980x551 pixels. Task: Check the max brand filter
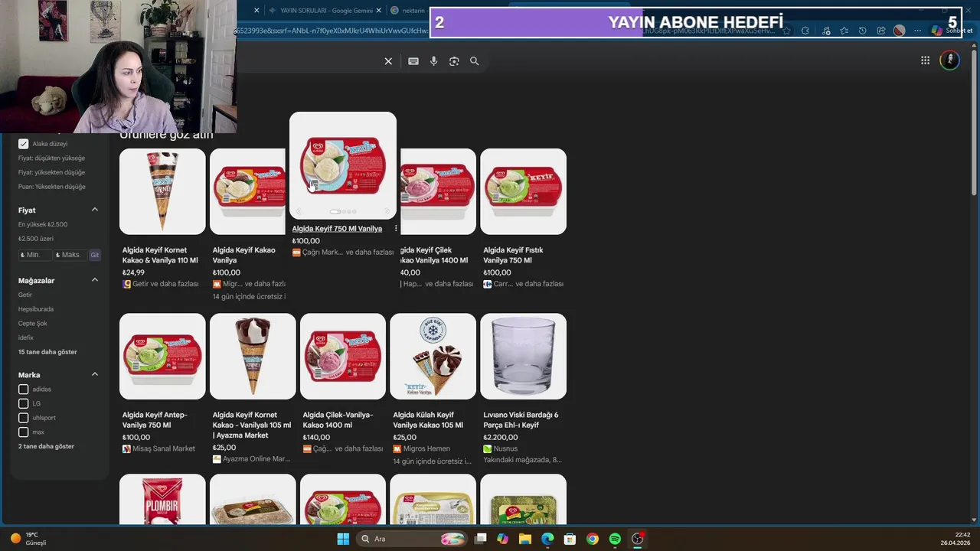(24, 432)
